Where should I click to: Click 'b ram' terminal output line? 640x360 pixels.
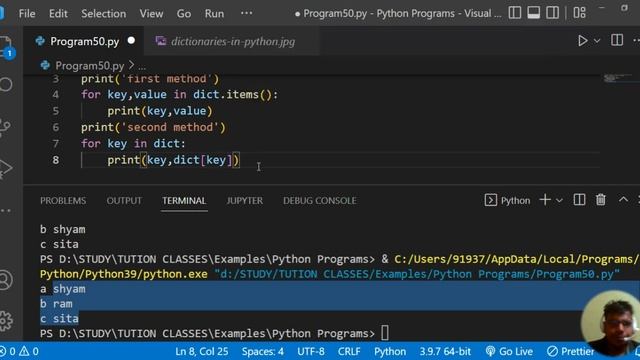[x=56, y=304]
